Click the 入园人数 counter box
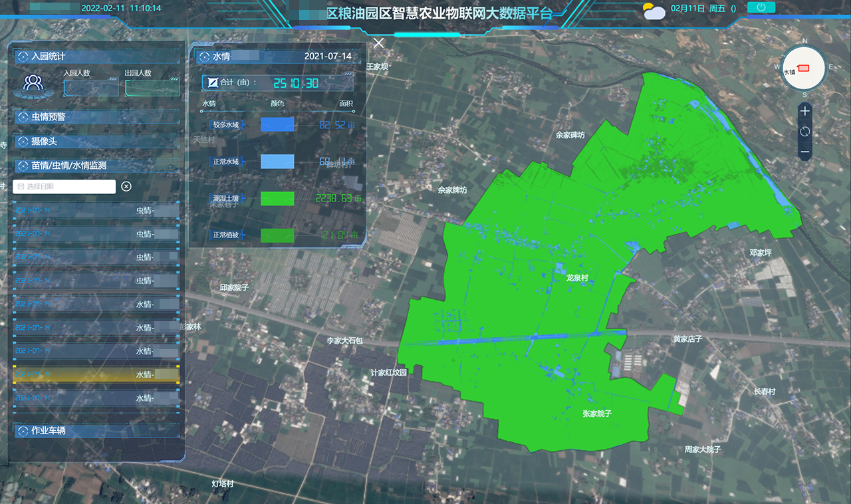Image resolution: width=851 pixels, height=504 pixels. click(x=91, y=87)
